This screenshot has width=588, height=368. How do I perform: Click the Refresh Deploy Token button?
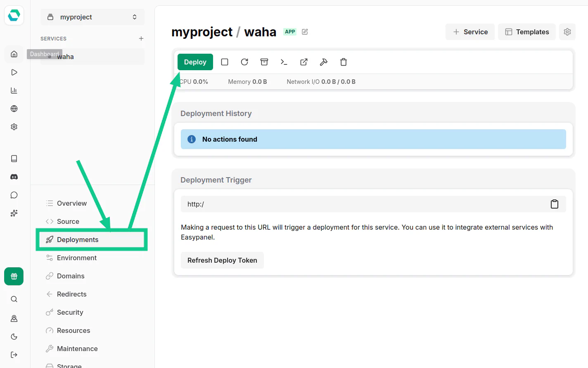pyautogui.click(x=222, y=260)
